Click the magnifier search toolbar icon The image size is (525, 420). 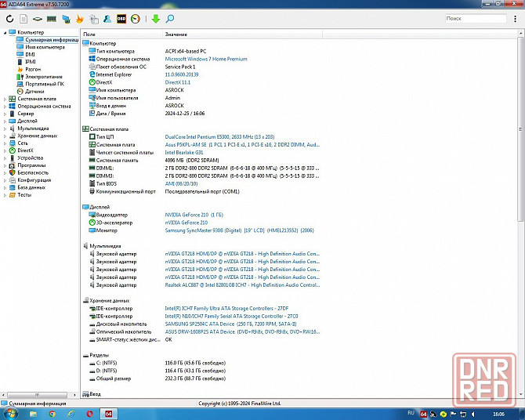(170, 19)
